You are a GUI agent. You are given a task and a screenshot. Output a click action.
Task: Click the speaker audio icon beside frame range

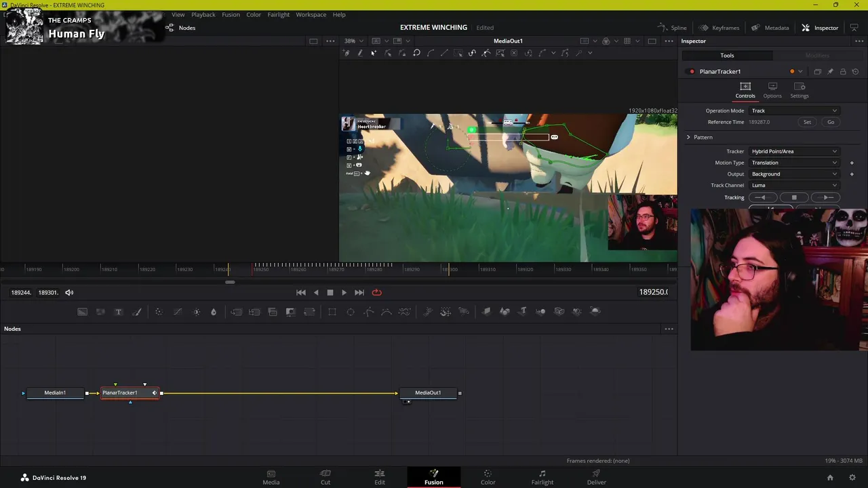[x=69, y=293]
